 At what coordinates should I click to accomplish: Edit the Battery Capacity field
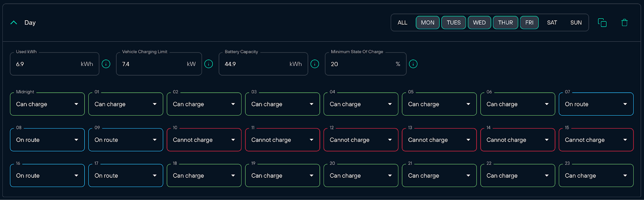pyautogui.click(x=263, y=64)
